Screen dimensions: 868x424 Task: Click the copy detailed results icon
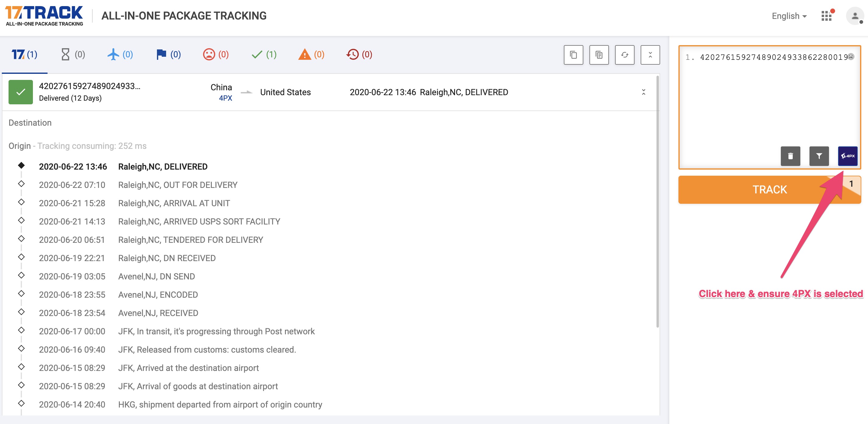[x=599, y=55]
